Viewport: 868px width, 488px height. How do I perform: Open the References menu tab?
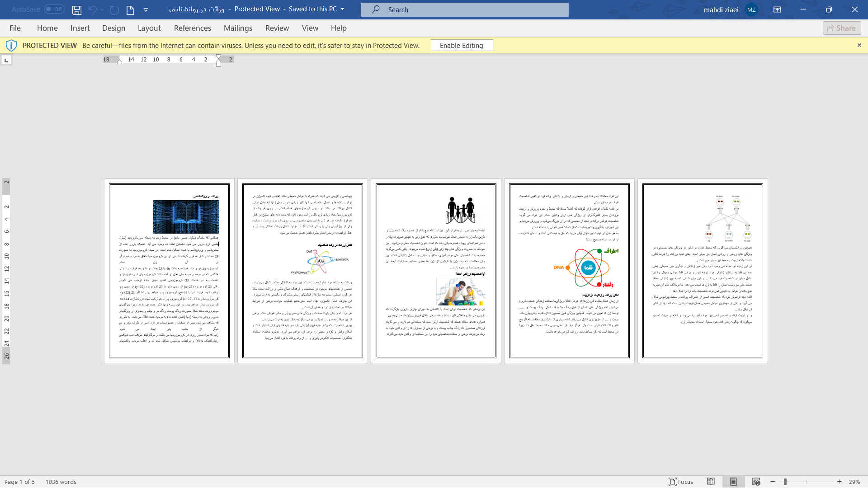tap(193, 28)
